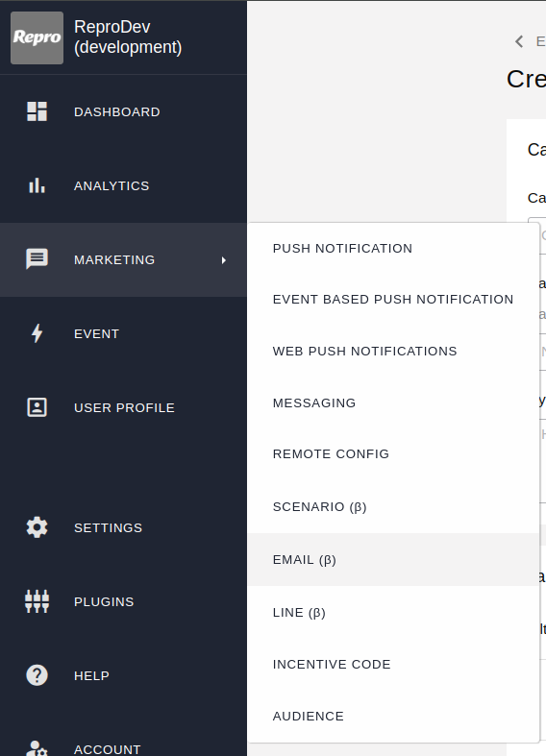The image size is (546, 756).
Task: Expand Marketing submenu arrow
Action: click(x=223, y=260)
